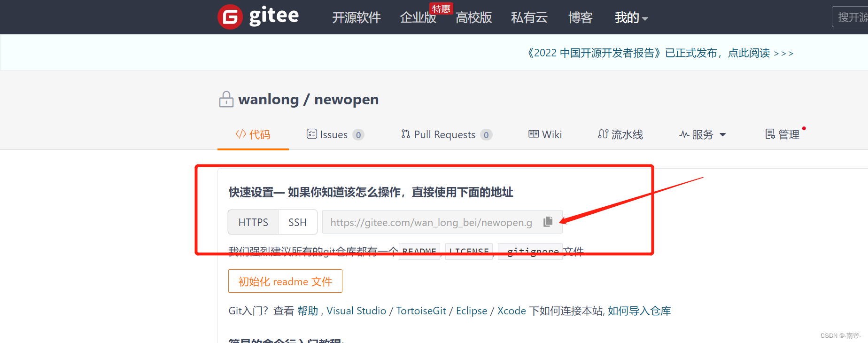868x343 pixels.
Task: Switch to the 代码 tab
Action: point(253,134)
